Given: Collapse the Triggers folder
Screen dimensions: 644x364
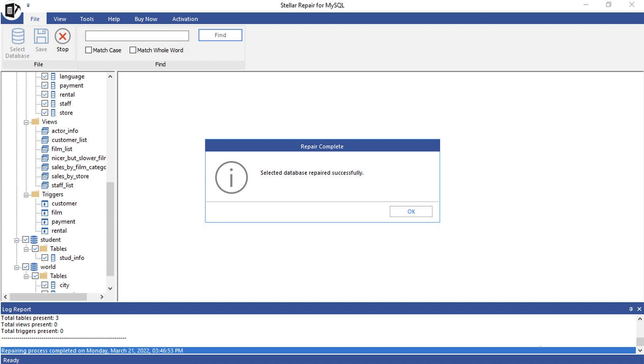Looking at the screenshot, I should point(25,194).
